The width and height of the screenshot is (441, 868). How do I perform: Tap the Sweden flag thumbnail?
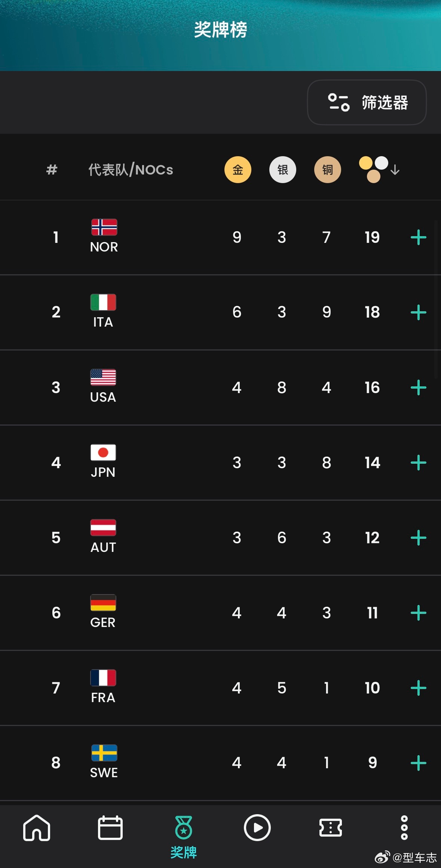pyautogui.click(x=104, y=753)
